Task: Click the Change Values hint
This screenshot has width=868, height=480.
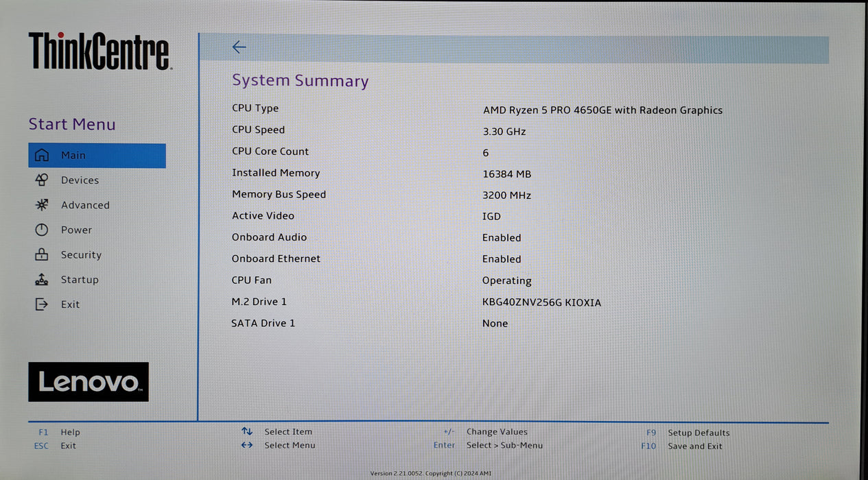Action: pos(485,432)
